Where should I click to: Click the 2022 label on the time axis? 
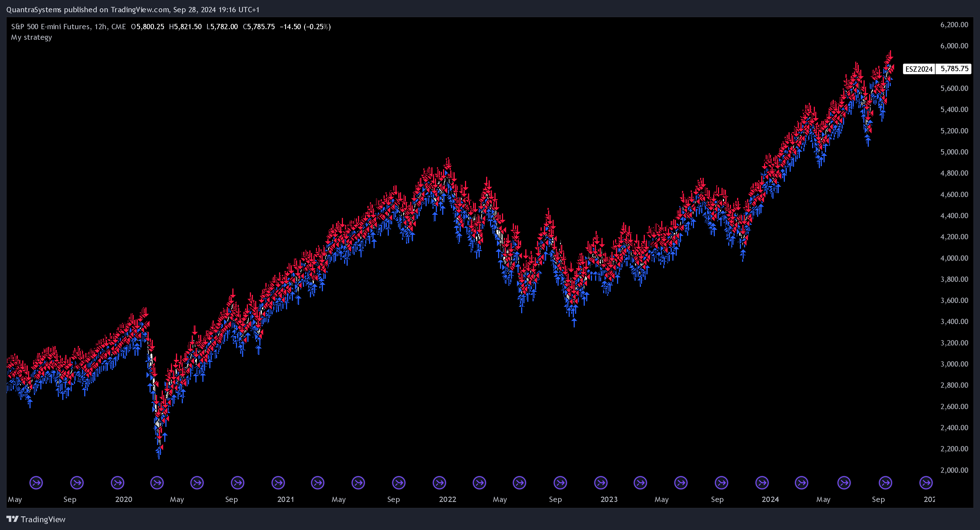(447, 499)
